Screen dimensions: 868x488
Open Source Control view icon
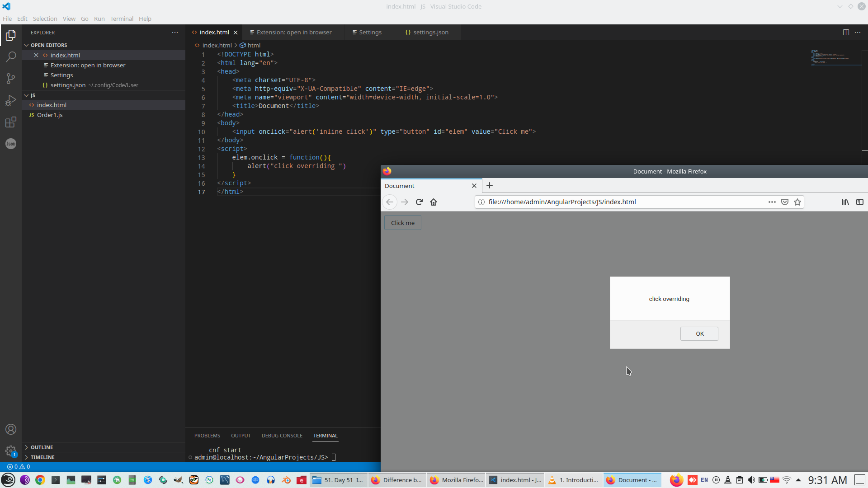coord(11,79)
